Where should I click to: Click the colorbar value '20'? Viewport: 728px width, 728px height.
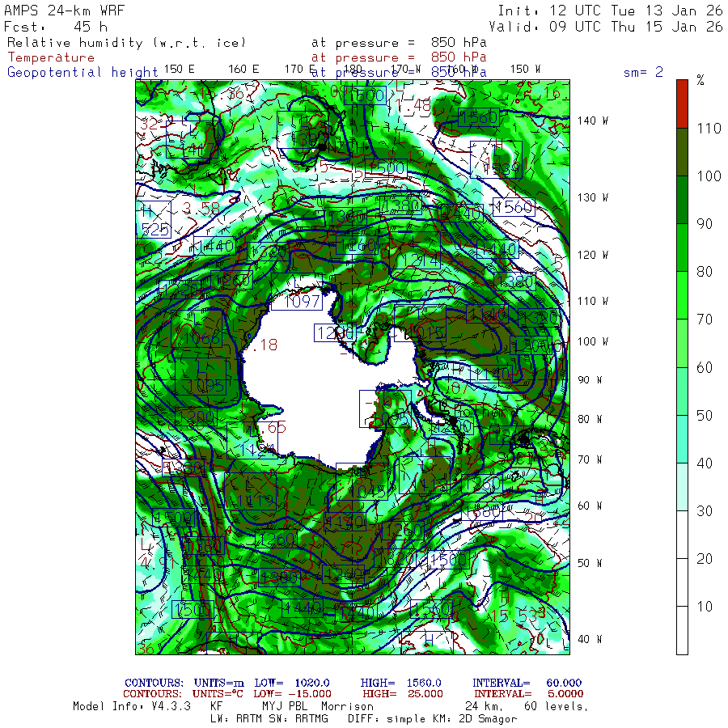pyautogui.click(x=705, y=558)
